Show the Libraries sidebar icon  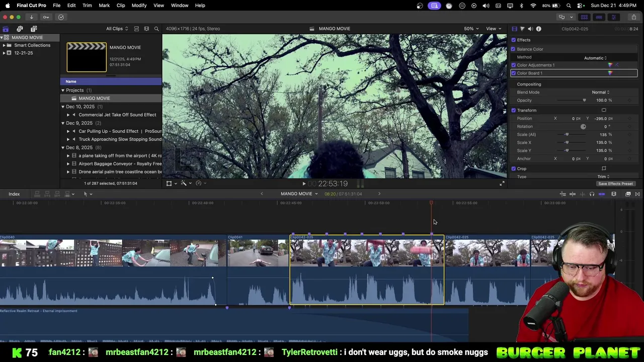pyautogui.click(x=6, y=29)
